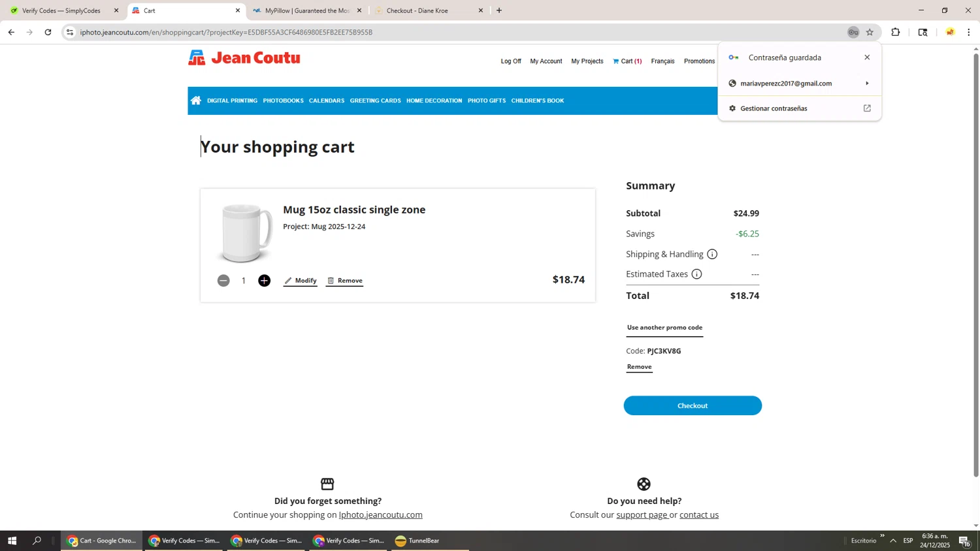Click the Jean Coutu logo

click(x=244, y=58)
